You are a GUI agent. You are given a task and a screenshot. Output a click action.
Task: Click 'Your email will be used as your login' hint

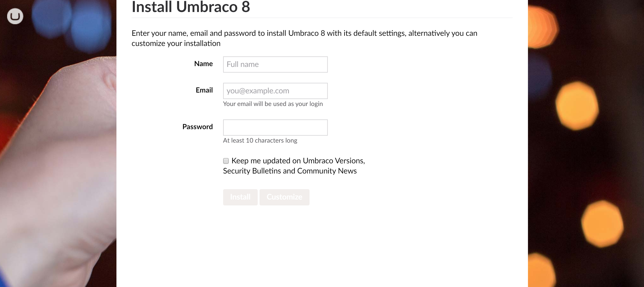pyautogui.click(x=273, y=104)
